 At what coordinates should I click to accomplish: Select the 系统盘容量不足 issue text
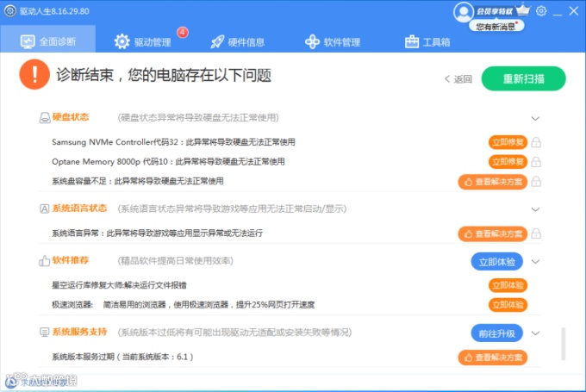[x=138, y=181]
